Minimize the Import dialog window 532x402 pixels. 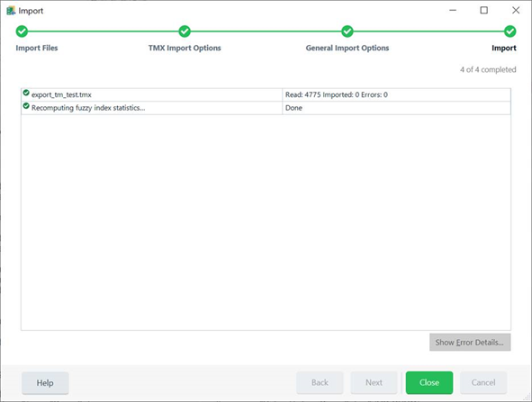[453, 10]
